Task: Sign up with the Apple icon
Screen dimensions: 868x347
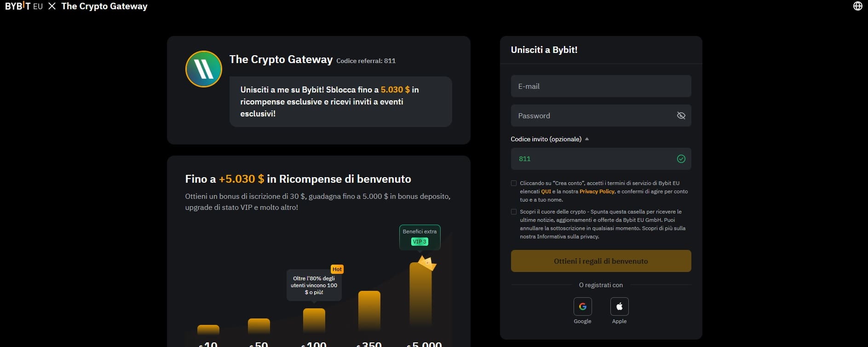Action: pyautogui.click(x=619, y=307)
